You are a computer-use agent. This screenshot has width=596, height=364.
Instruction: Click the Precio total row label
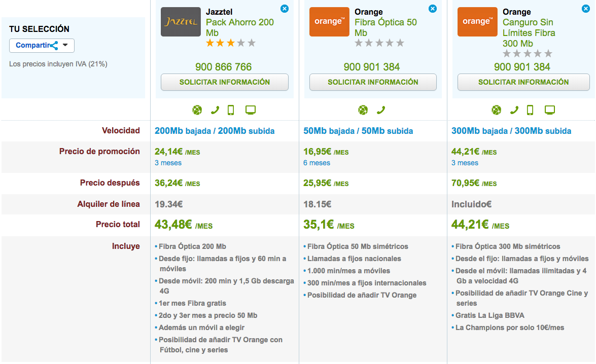(118, 225)
